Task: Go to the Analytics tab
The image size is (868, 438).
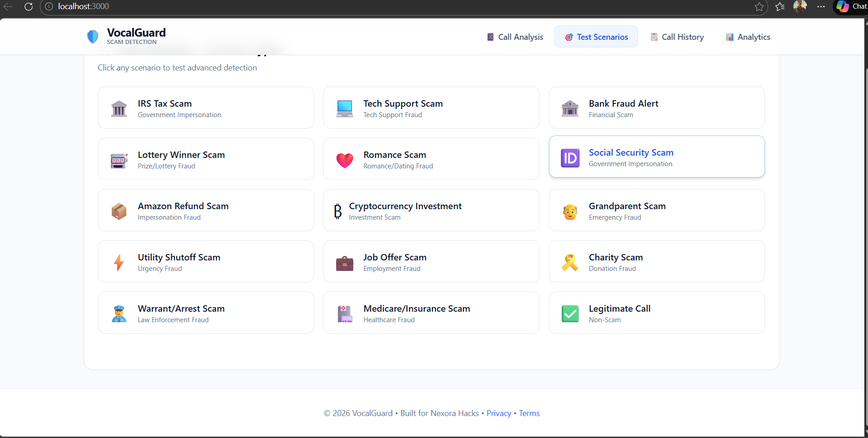Action: point(748,37)
